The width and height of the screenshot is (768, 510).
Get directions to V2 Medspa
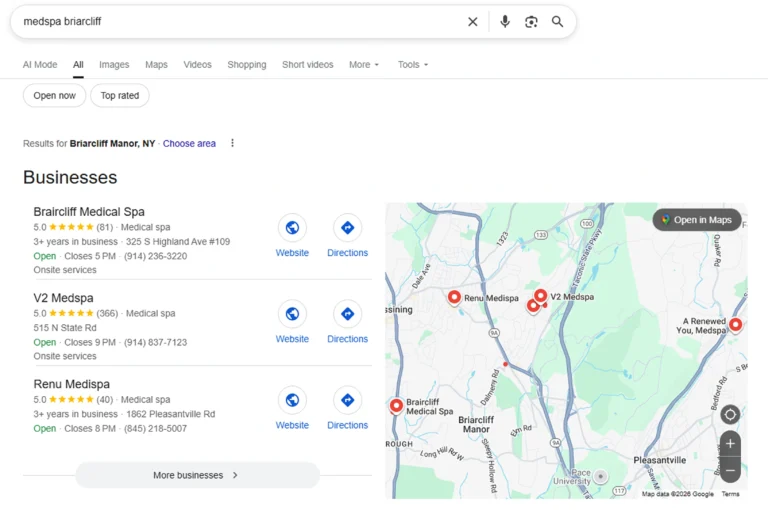point(347,314)
